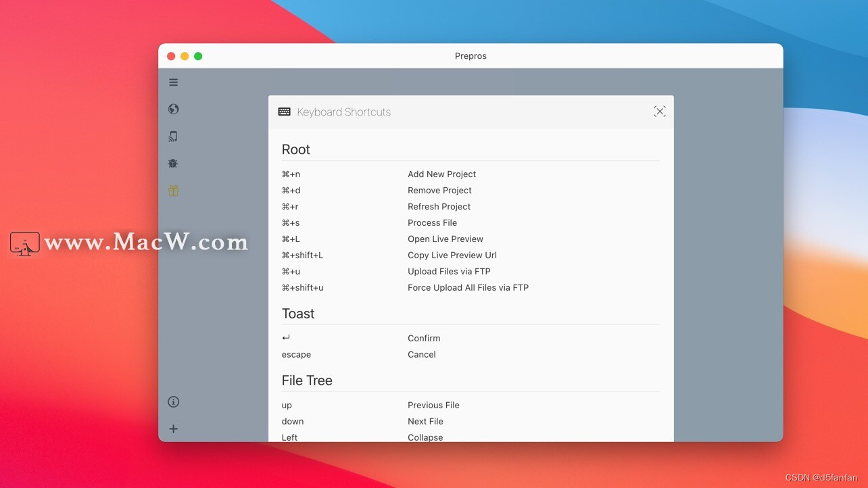This screenshot has width=868, height=488.
Task: Select the "Copy Live Preview Url" entry
Action: pos(452,255)
